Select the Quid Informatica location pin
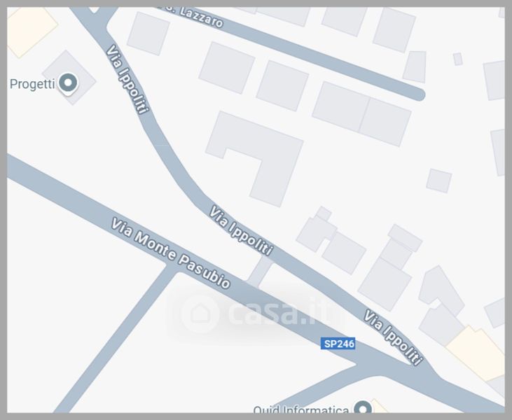512x420 pixels. pyautogui.click(x=363, y=407)
